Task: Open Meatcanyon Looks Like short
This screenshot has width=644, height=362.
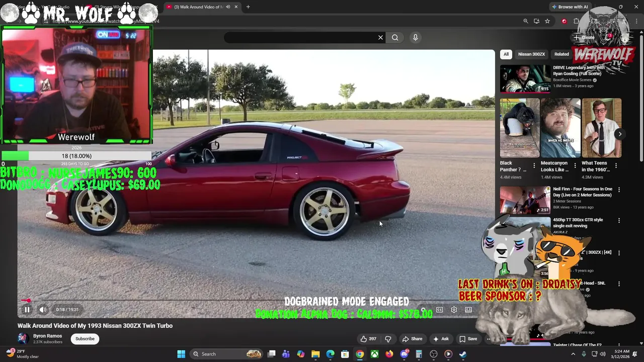Action: [560, 128]
